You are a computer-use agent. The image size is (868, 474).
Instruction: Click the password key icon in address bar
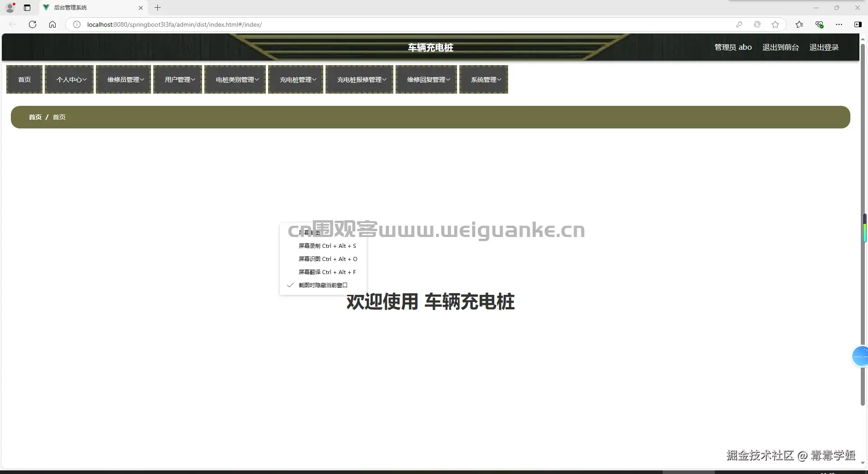[739, 24]
